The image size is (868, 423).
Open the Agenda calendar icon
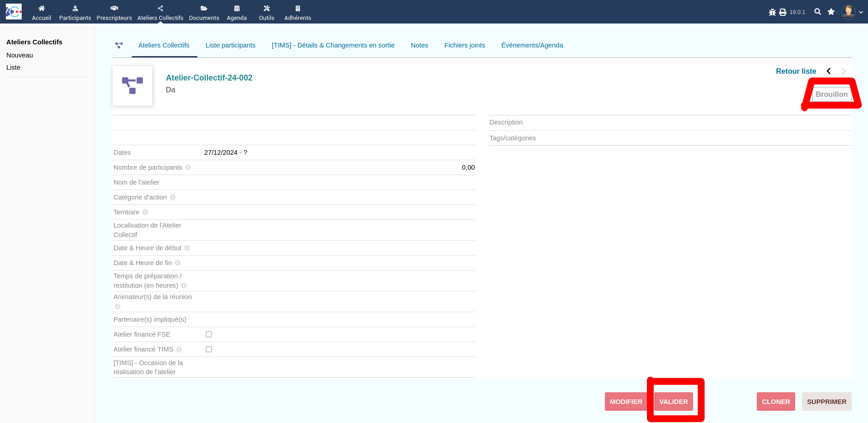tap(237, 8)
